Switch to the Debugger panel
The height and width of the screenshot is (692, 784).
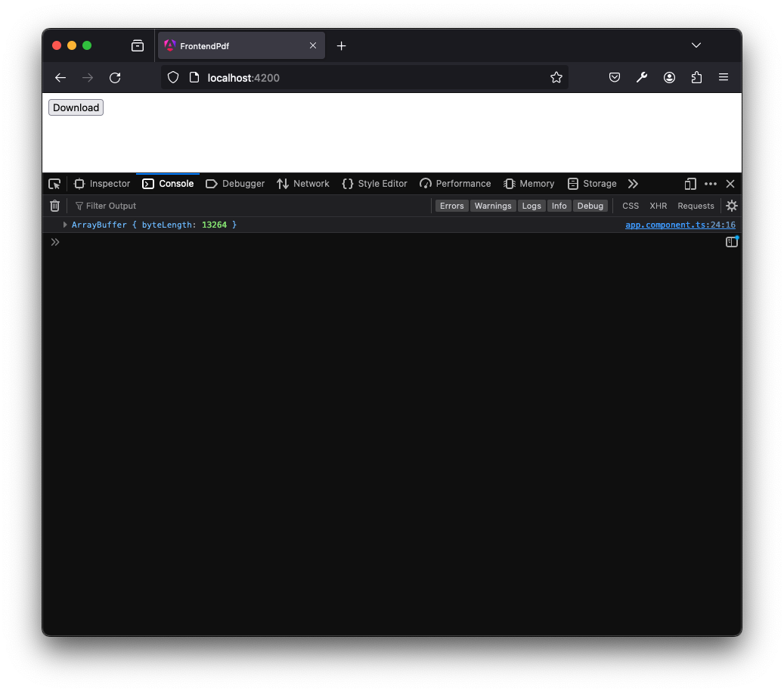coord(242,184)
